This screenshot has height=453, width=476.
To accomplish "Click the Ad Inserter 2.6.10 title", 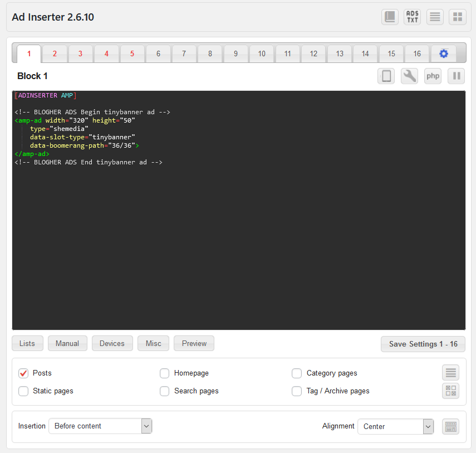I will pos(53,17).
